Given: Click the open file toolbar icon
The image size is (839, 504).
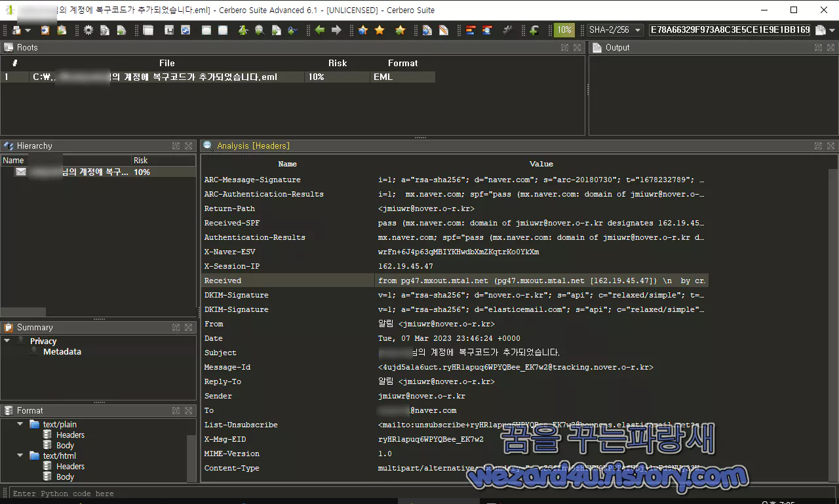Looking at the screenshot, I should [16, 30].
